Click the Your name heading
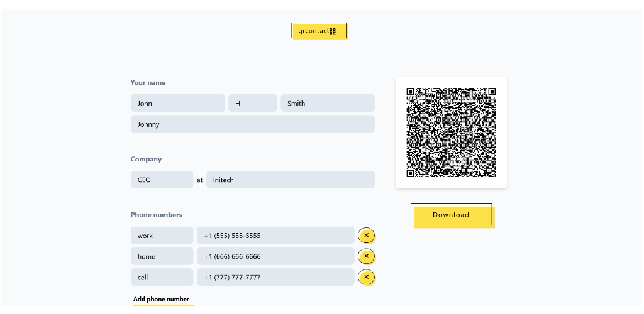 148,82
